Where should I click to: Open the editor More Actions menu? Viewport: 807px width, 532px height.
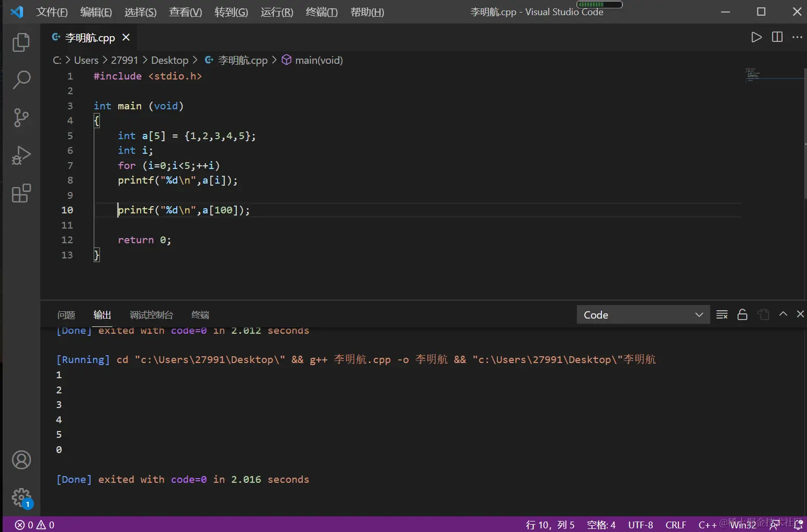(x=797, y=37)
